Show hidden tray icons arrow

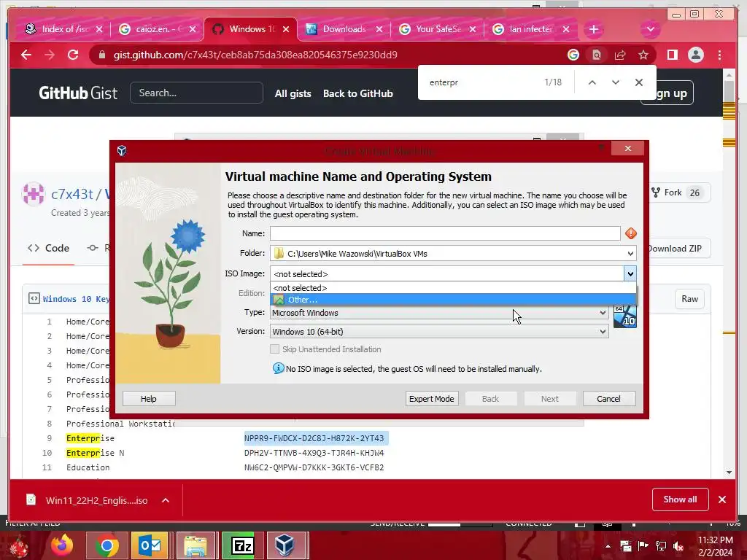tap(608, 546)
